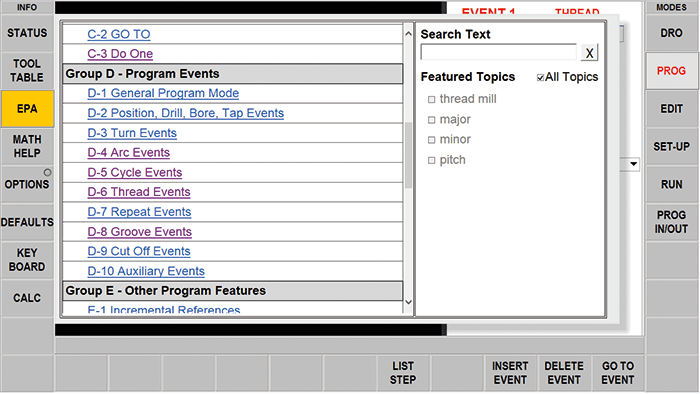This screenshot has height=394, width=700.
Task: Uncheck the All Topics checkbox
Action: click(540, 78)
